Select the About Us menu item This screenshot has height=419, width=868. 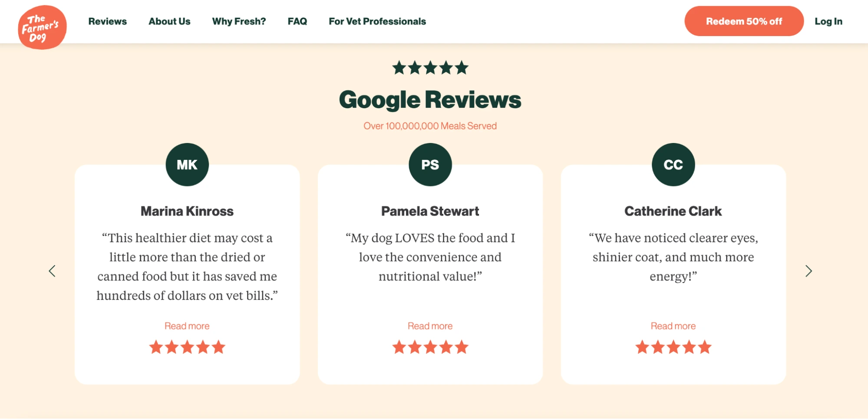tap(169, 21)
